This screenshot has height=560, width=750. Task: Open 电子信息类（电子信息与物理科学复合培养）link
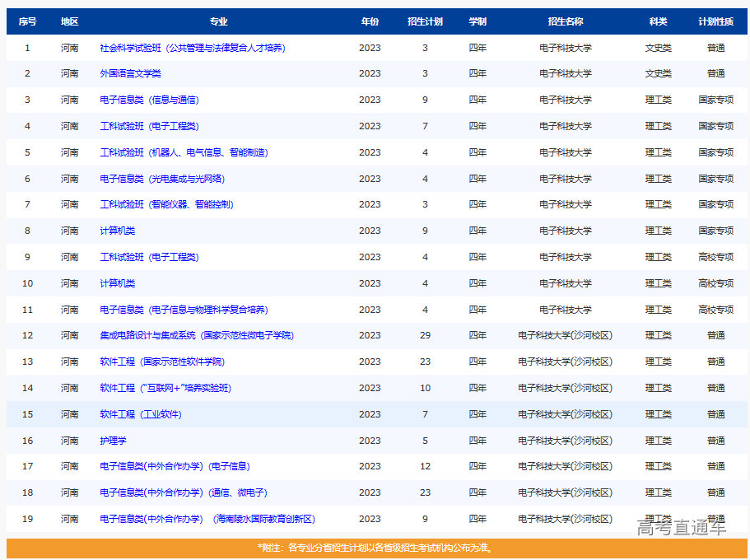184,310
